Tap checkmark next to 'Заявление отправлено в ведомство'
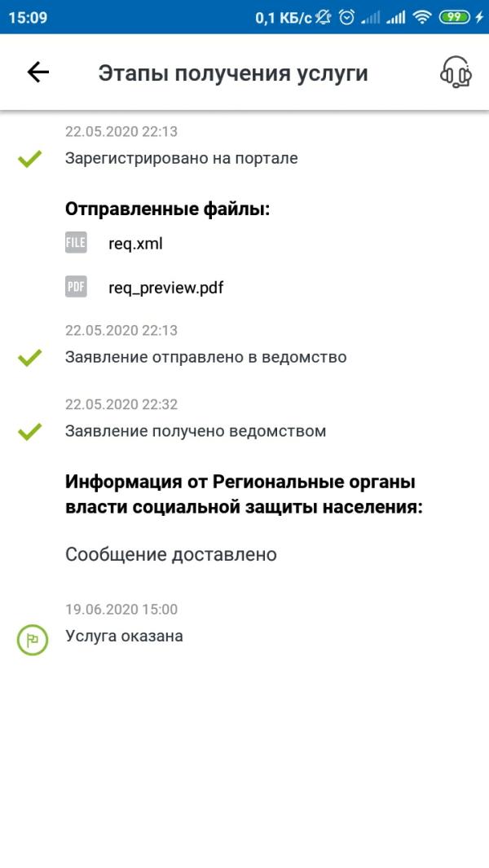 29,357
